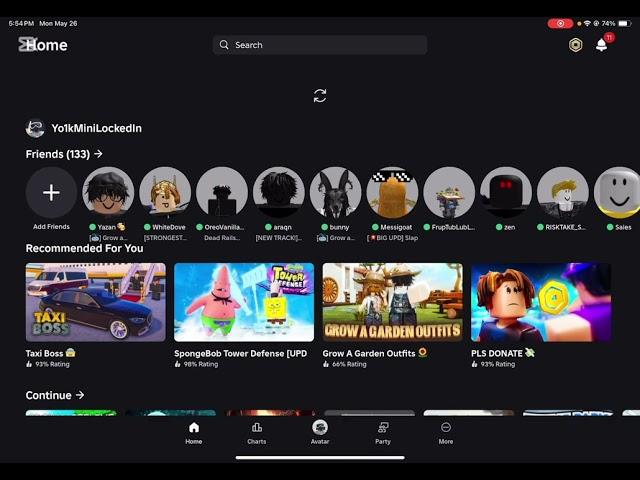Tap the search magnifier icon

coord(224,45)
